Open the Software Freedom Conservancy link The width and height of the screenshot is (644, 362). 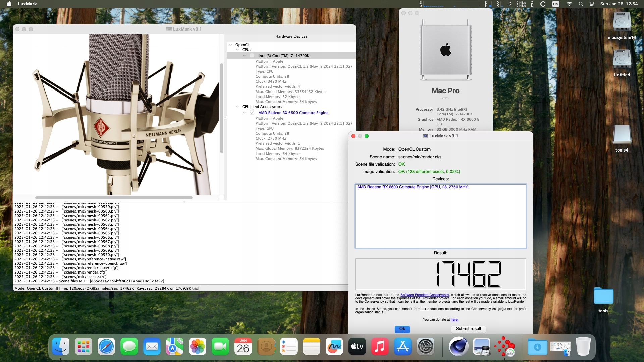pos(424,295)
